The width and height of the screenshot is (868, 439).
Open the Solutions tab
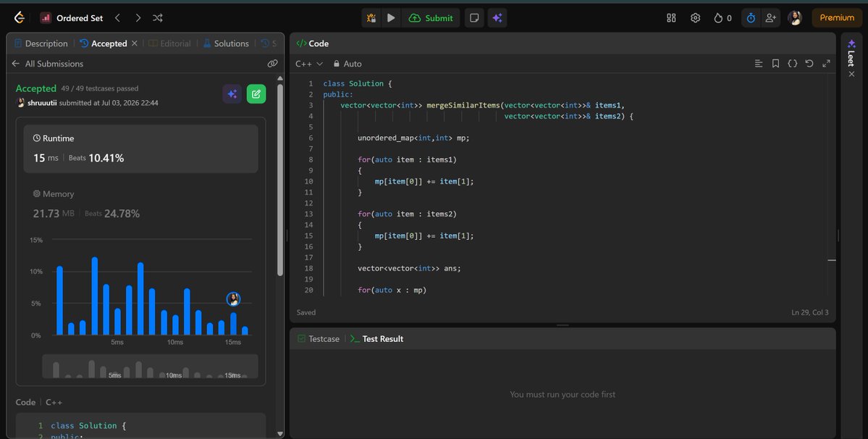[226, 43]
